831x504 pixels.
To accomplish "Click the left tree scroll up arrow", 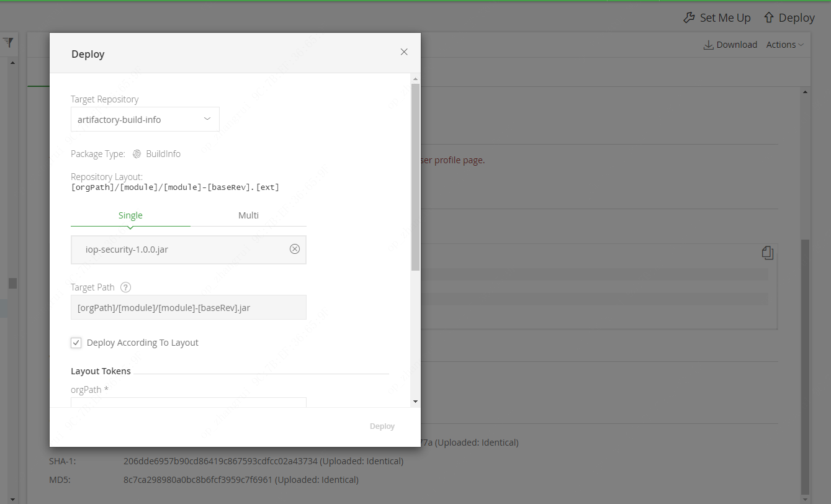I will (12, 63).
